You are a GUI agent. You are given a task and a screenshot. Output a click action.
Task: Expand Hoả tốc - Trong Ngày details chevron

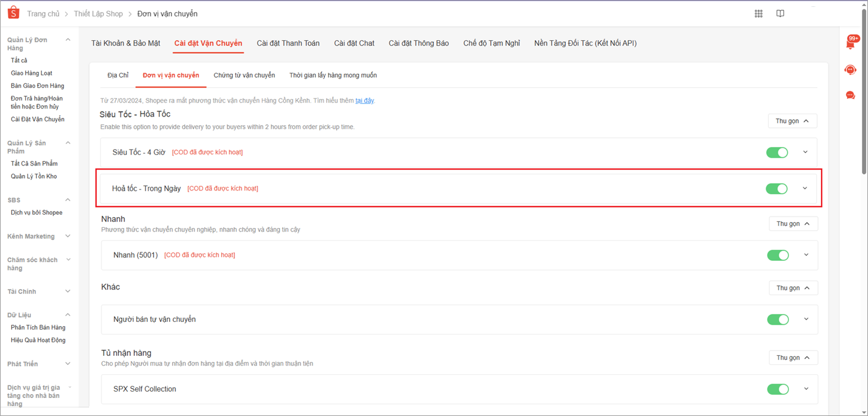coord(805,188)
